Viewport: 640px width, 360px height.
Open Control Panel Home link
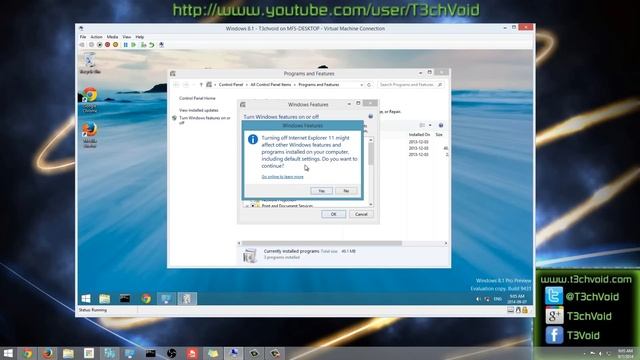197,98
